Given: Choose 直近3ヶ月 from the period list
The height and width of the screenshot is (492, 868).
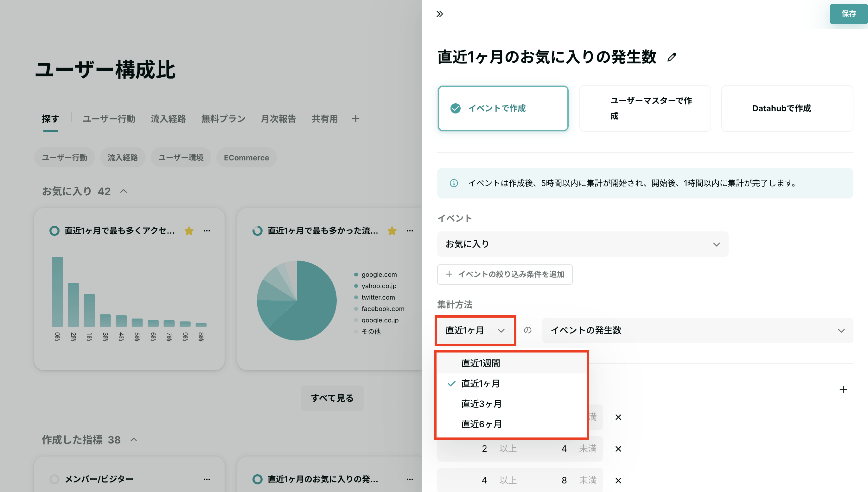Looking at the screenshot, I should coord(512,404).
